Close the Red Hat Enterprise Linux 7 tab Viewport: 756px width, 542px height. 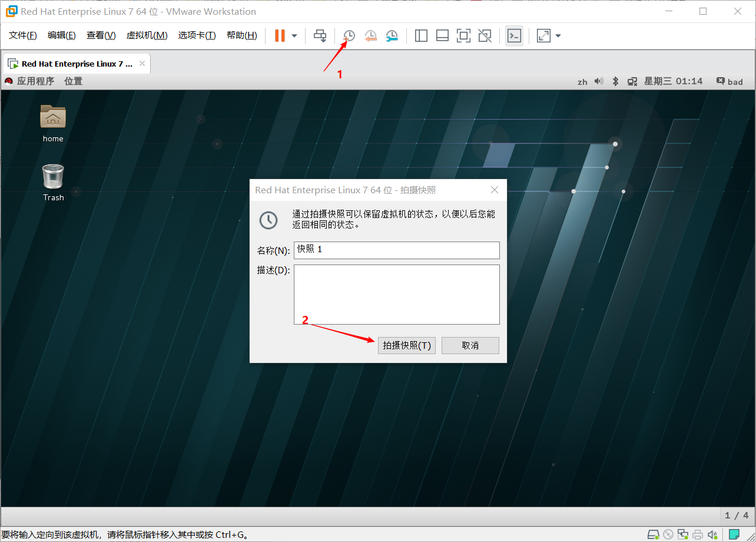pyautogui.click(x=142, y=64)
